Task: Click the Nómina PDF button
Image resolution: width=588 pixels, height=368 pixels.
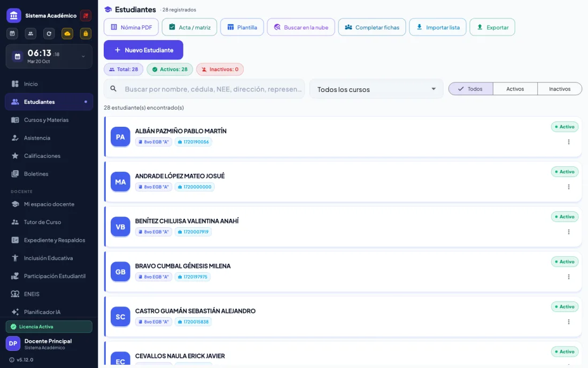Action: (131, 27)
